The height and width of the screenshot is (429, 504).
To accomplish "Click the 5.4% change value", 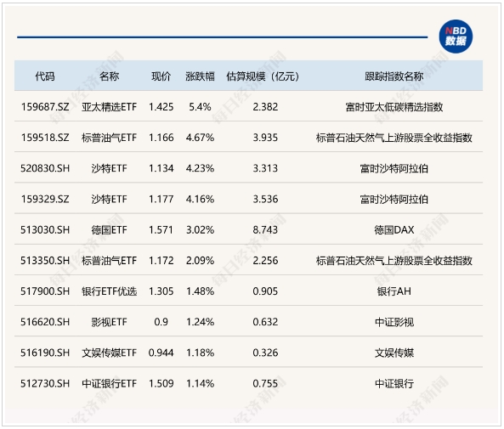I will [200, 107].
